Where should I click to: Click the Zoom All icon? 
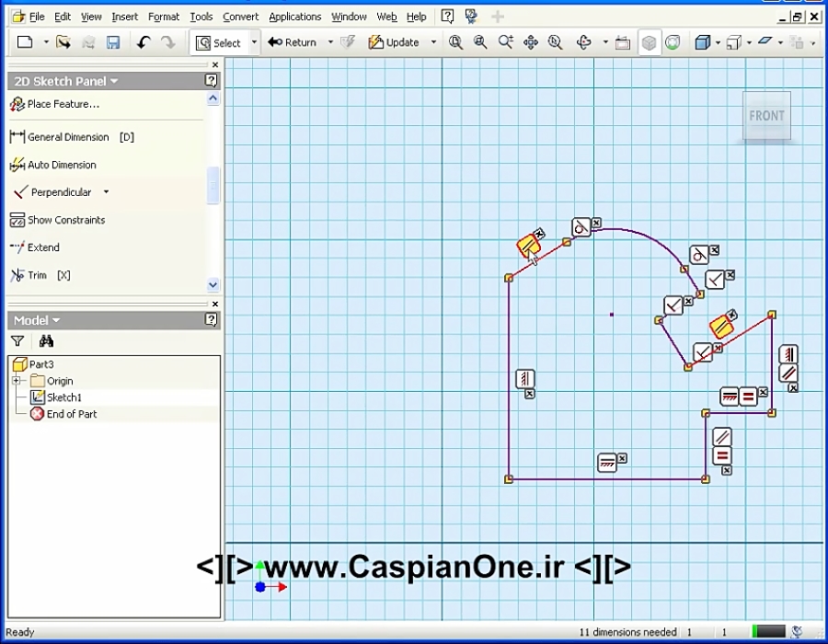455,42
